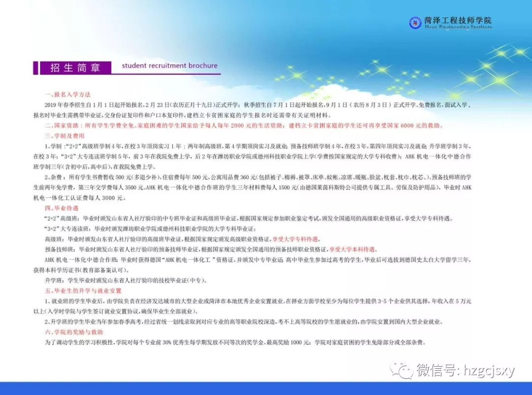The width and height of the screenshot is (532, 395).
Task: Click the red text 享受大学专科待遇
Action: 295,239
